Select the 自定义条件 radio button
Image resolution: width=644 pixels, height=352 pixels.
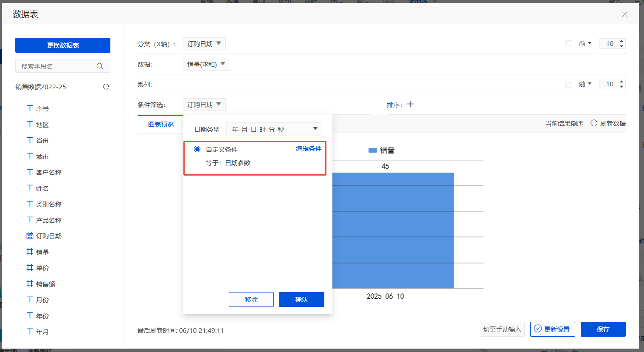click(x=197, y=149)
